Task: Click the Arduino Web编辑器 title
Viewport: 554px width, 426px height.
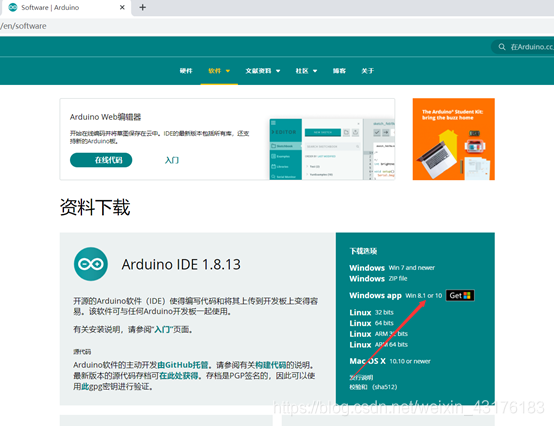Action: (105, 117)
